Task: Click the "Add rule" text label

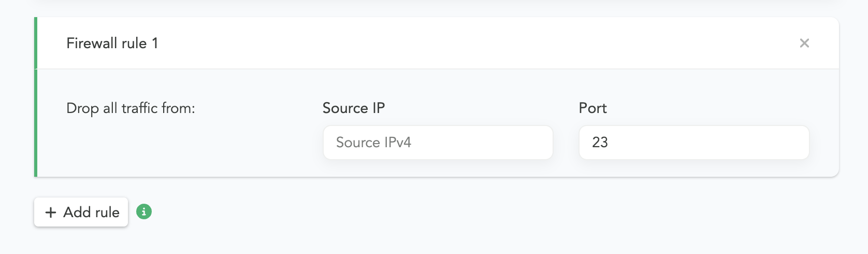Action: click(91, 213)
